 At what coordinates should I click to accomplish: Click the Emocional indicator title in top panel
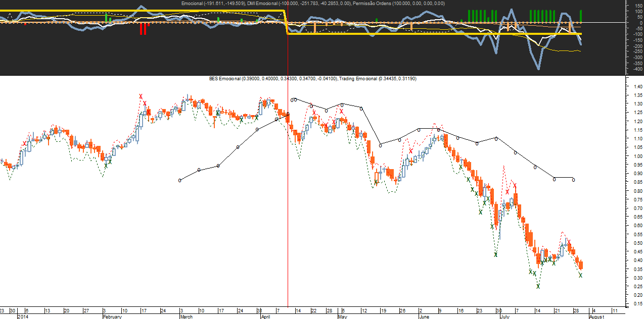(x=214, y=4)
